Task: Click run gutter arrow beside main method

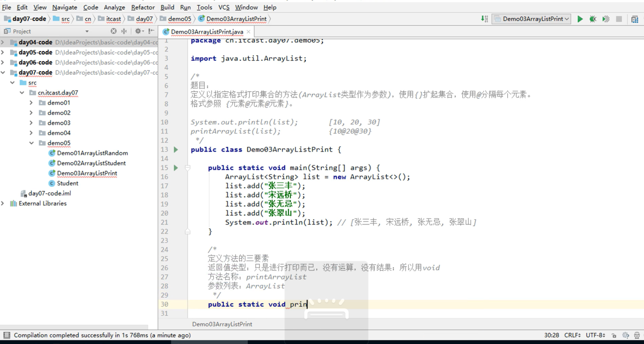Action: click(x=176, y=168)
